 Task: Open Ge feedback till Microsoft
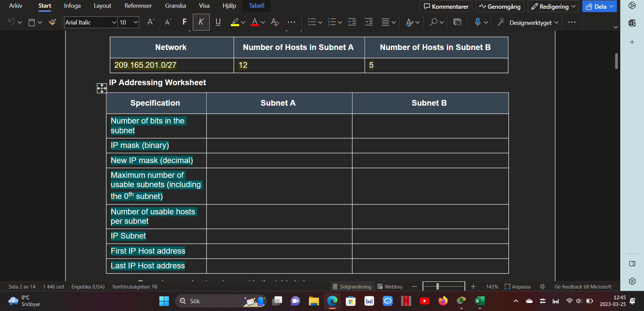[x=583, y=287]
